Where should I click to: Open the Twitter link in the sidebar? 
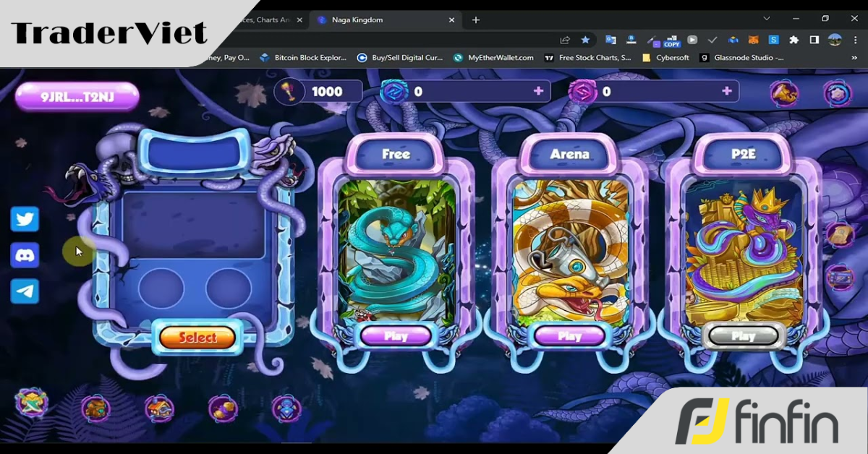(x=25, y=220)
